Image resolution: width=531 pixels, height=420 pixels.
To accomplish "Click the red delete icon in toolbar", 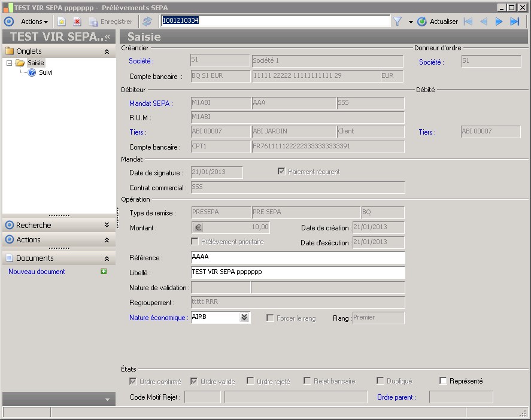I will 77,22.
